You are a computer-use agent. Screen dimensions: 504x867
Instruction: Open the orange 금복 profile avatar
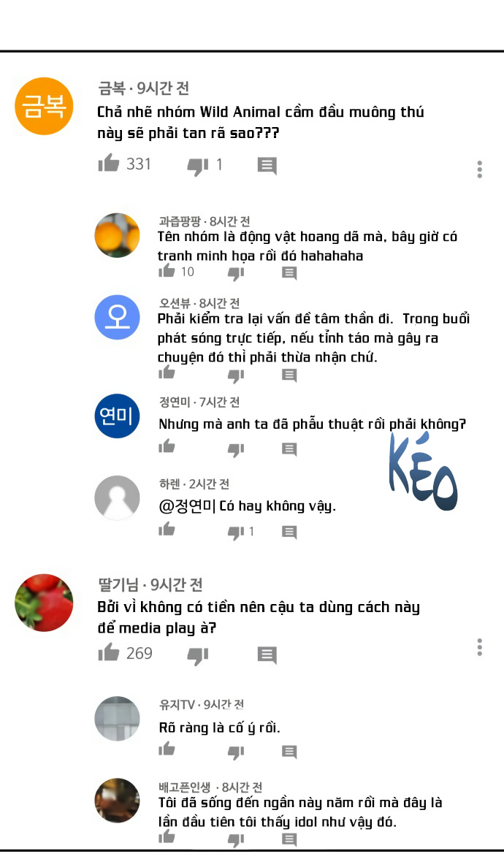[x=44, y=106]
